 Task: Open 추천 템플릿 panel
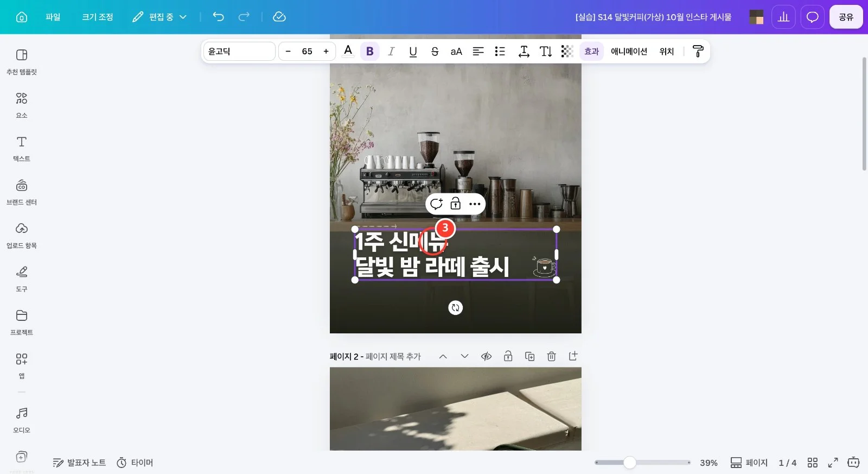pos(22,61)
